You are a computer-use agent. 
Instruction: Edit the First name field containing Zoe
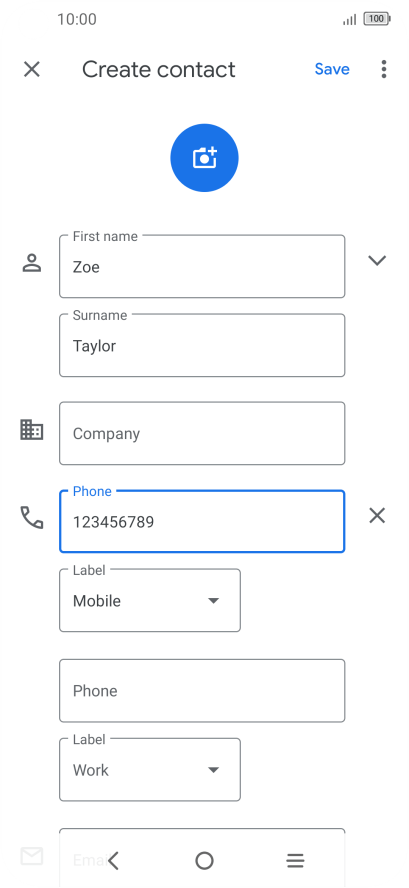pos(202,266)
